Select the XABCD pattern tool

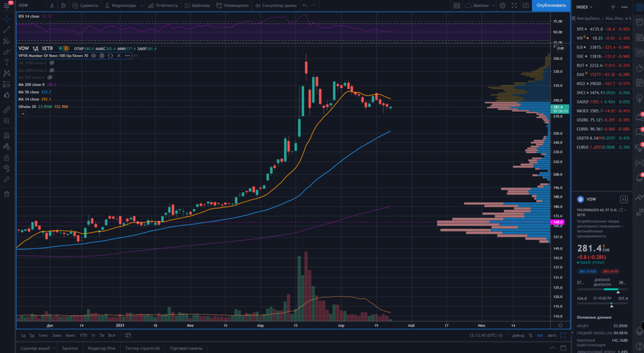pos(7,73)
